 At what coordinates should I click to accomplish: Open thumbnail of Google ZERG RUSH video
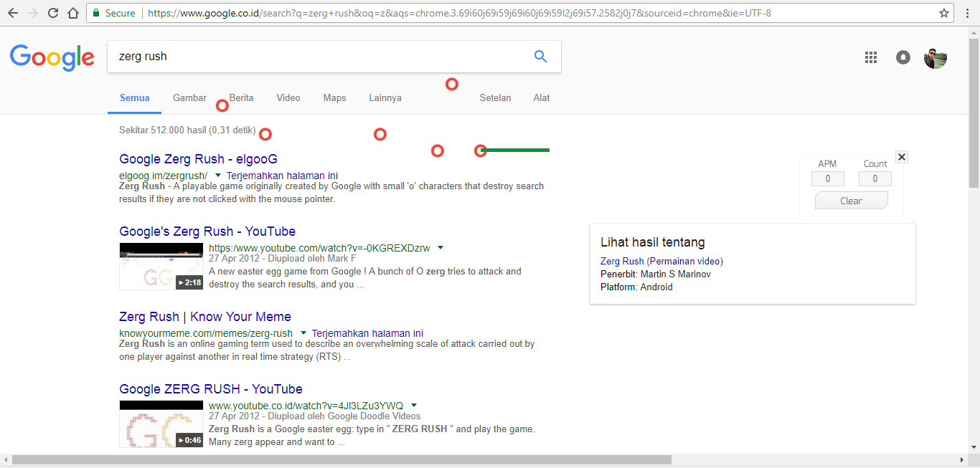point(161,424)
